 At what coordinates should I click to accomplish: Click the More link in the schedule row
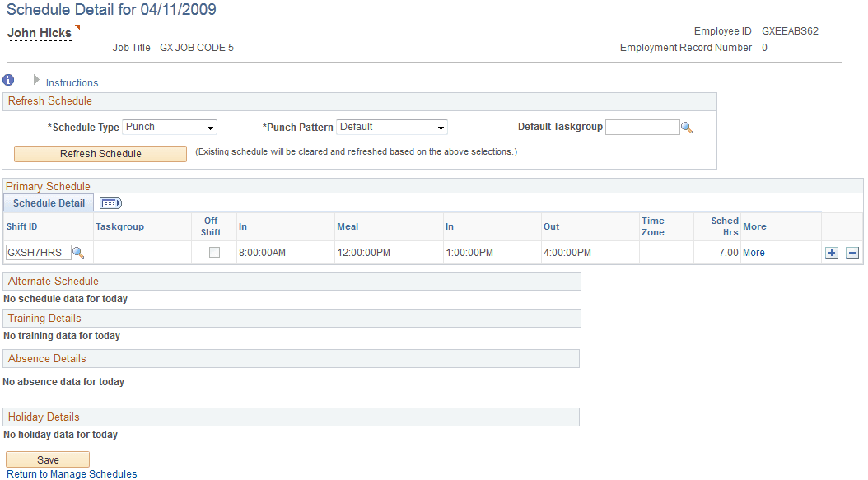(x=754, y=253)
